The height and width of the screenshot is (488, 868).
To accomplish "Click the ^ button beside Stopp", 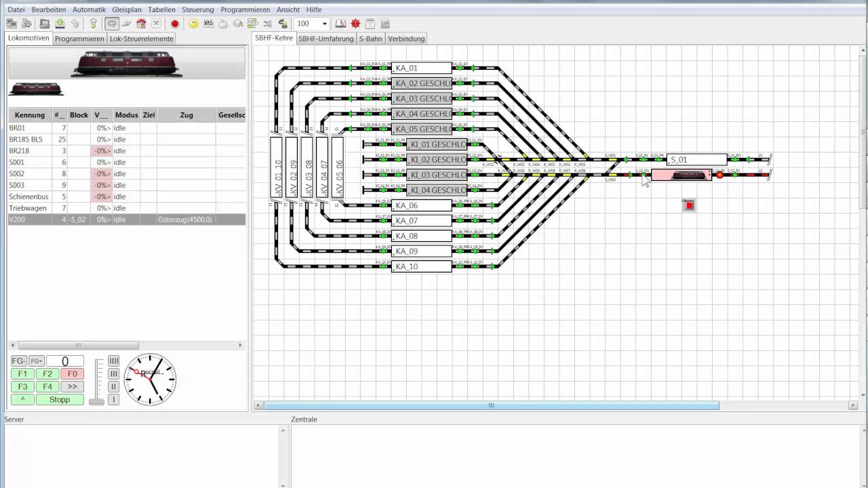I will tap(22, 399).
